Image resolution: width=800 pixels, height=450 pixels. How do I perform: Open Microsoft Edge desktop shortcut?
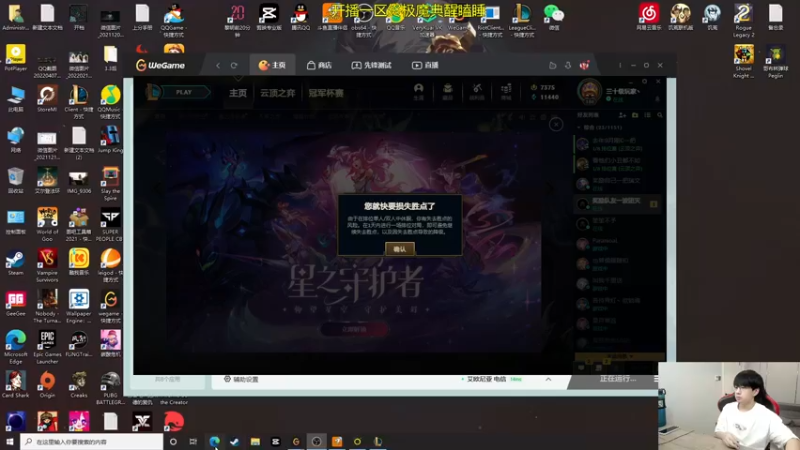15,347
